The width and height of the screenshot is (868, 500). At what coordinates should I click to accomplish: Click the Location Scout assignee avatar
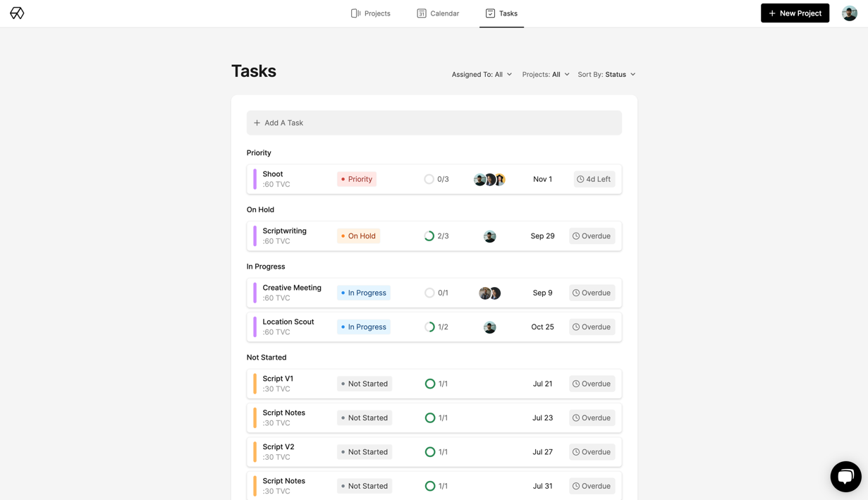[489, 327]
